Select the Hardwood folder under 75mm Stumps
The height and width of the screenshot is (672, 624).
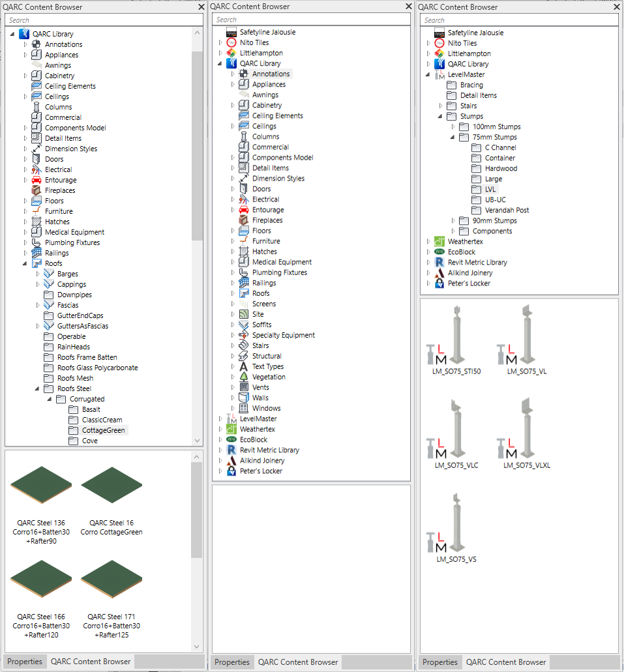[x=501, y=169]
